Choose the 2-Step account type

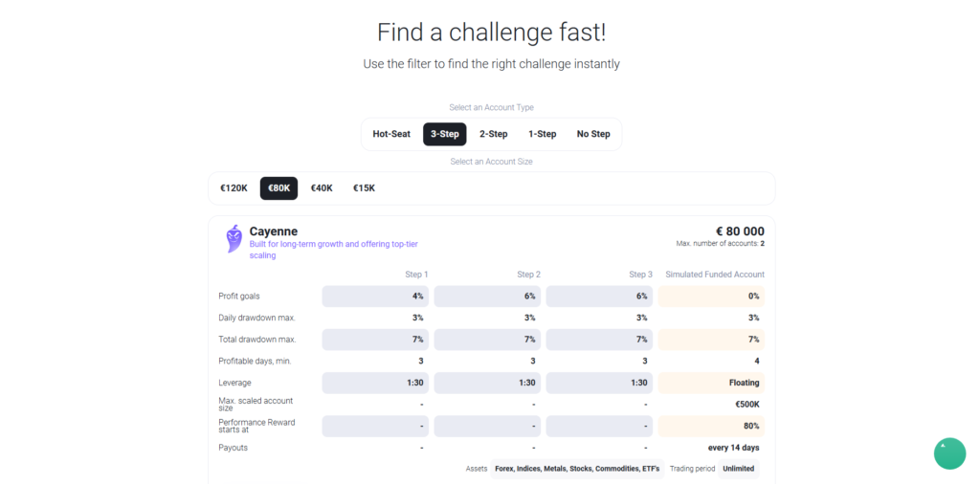click(494, 134)
